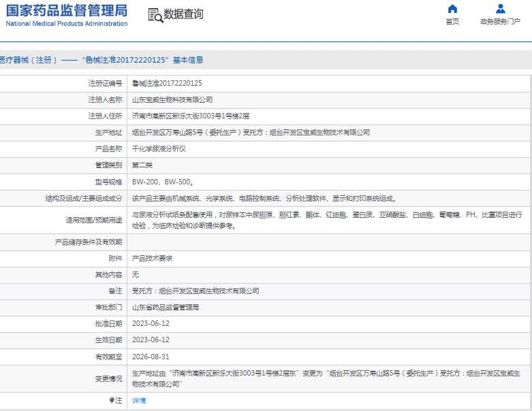Click the 数据查询 search document icon
Image resolution: width=532 pixels, height=411 pixels.
click(x=155, y=15)
